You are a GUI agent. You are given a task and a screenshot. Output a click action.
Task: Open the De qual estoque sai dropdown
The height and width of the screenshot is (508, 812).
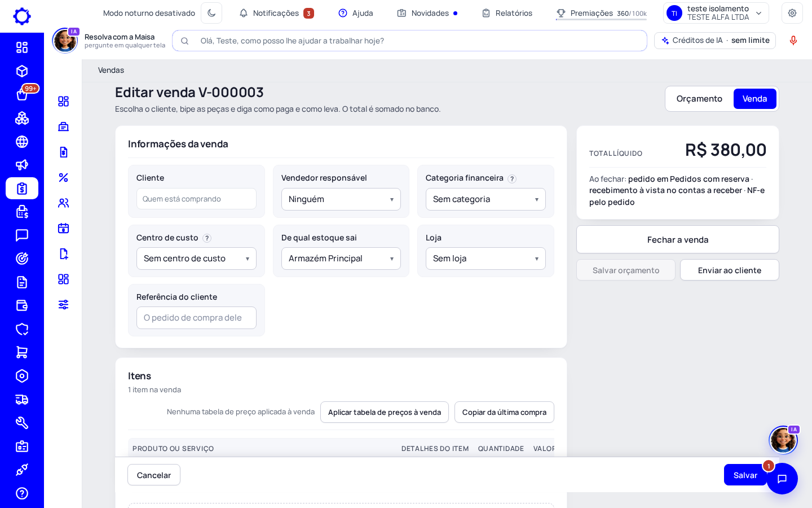pyautogui.click(x=341, y=259)
